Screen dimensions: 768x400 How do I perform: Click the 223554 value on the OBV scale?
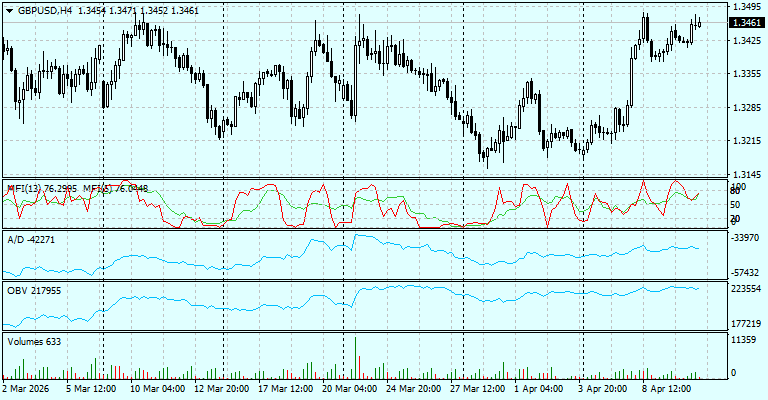pyautogui.click(x=746, y=289)
